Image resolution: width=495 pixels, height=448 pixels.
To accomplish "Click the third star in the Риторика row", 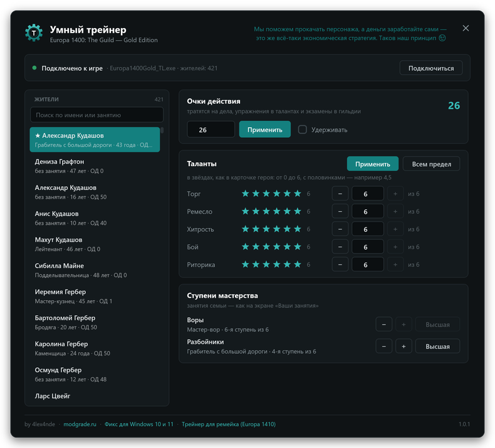I will [x=266, y=264].
